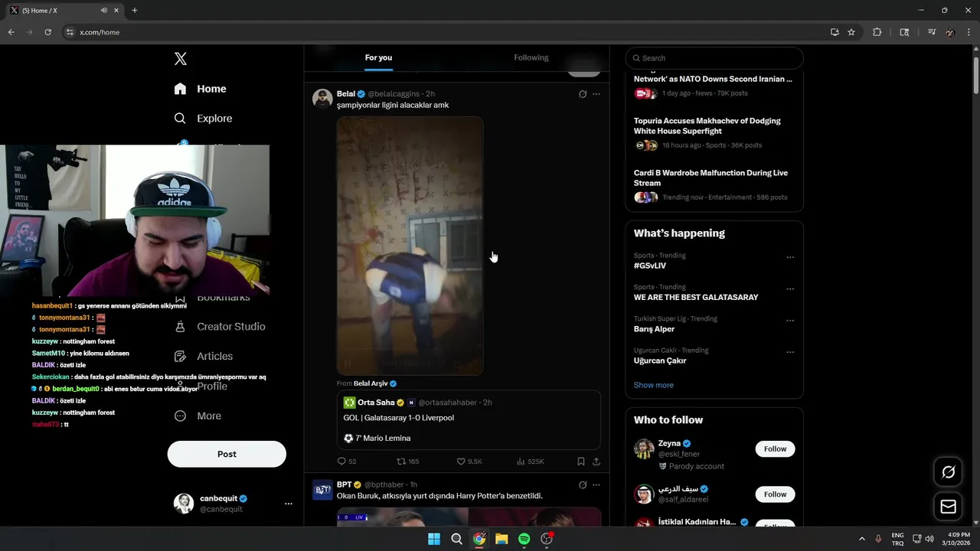Open the #GSvLIV trending topic
980x551 pixels.
pos(650,266)
